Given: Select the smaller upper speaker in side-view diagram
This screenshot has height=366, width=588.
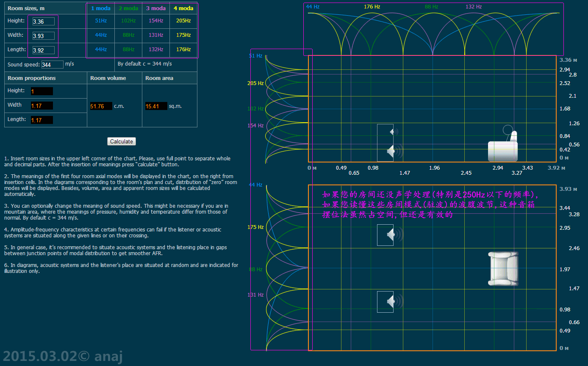Looking at the screenshot, I should (392, 132).
